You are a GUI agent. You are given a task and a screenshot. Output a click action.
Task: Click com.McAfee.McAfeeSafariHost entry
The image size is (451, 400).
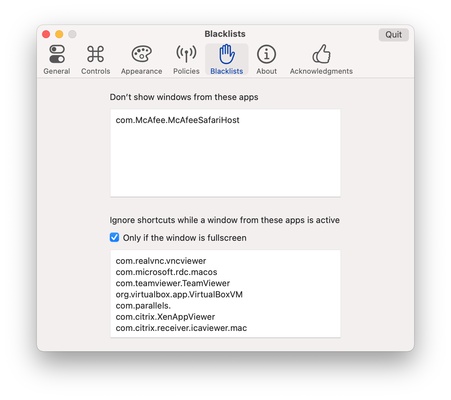pos(177,120)
